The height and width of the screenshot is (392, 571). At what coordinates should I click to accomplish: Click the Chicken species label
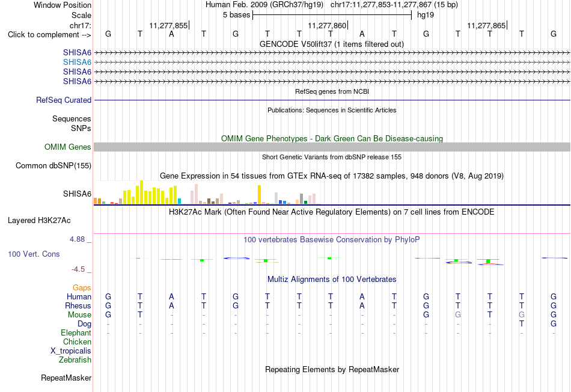coord(77,342)
